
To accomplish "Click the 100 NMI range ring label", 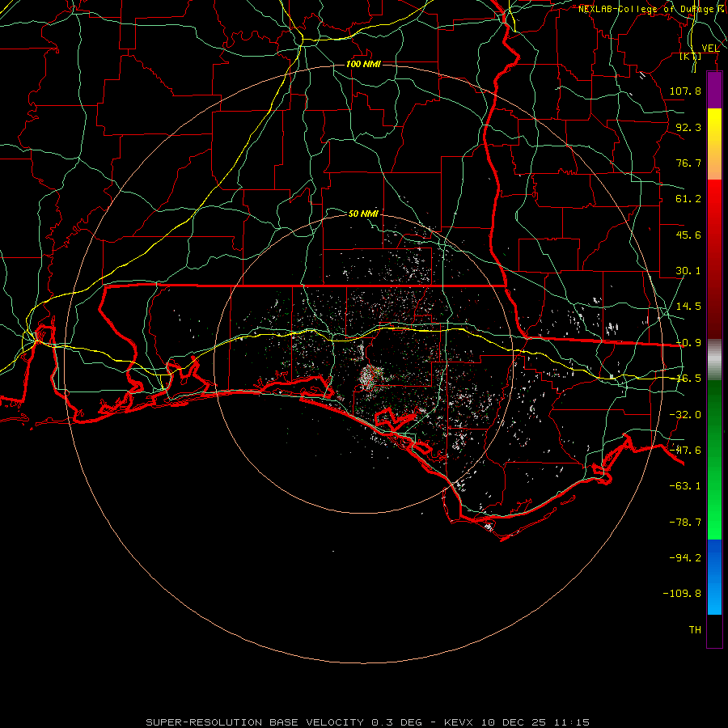I will (363, 64).
